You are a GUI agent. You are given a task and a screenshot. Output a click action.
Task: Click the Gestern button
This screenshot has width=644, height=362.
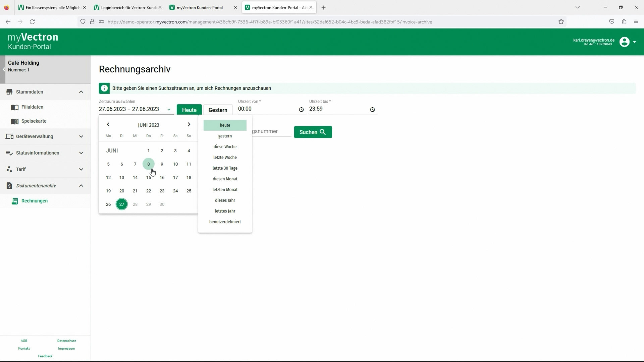pos(218,110)
